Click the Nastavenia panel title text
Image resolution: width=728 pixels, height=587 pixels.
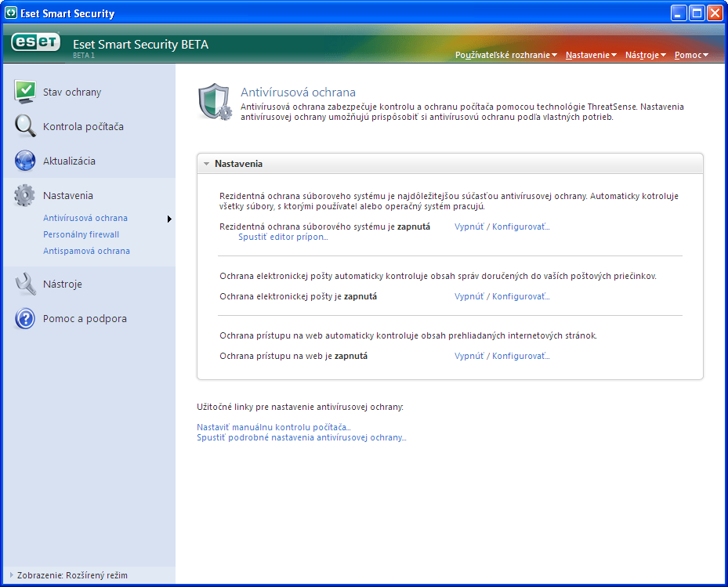(239, 164)
